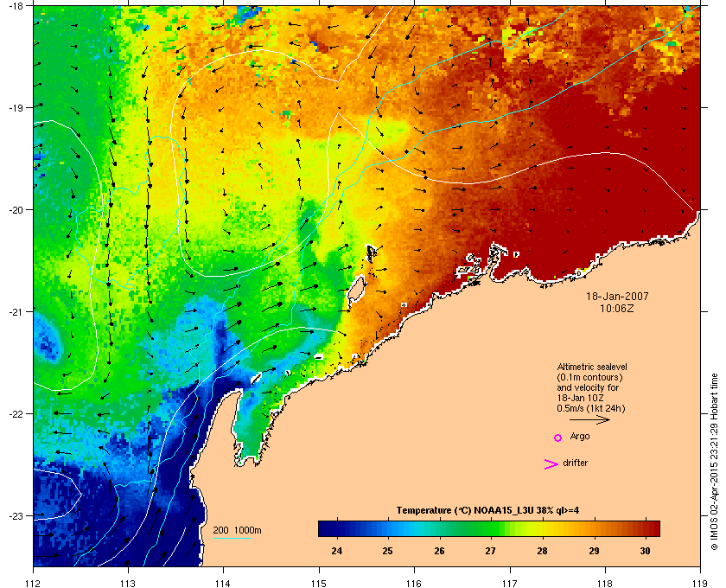Click the latitude axis label -21

pyautogui.click(x=16, y=312)
